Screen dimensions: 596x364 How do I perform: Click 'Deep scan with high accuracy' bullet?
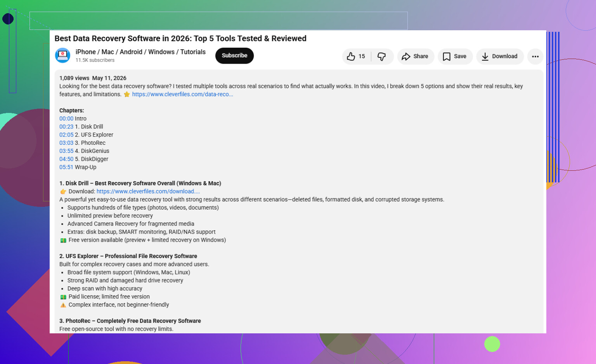[x=105, y=289]
